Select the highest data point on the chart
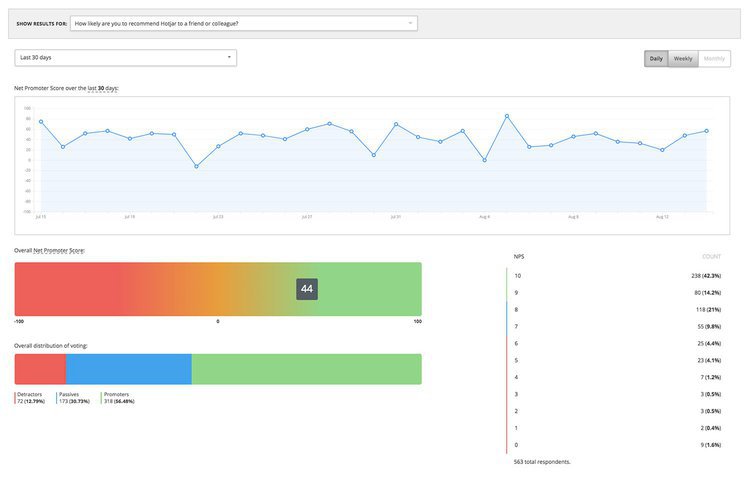The image size is (750, 483). 507,116
